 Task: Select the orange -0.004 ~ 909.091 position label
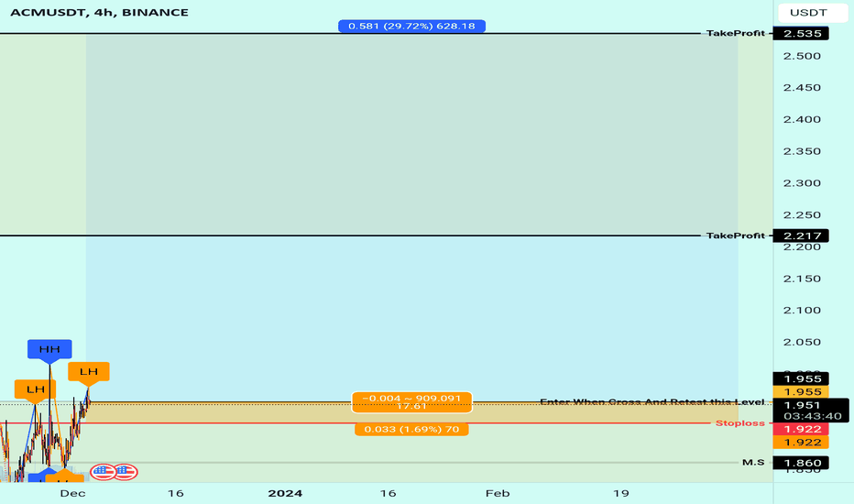[x=411, y=402]
